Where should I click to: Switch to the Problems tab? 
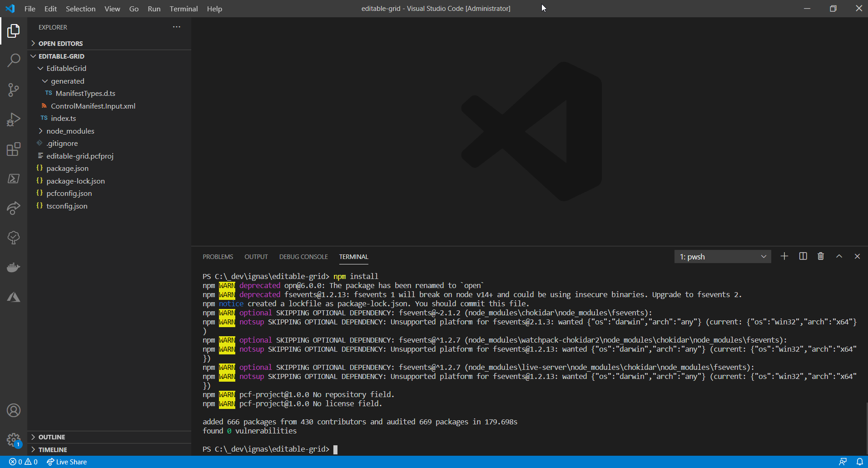pos(218,257)
